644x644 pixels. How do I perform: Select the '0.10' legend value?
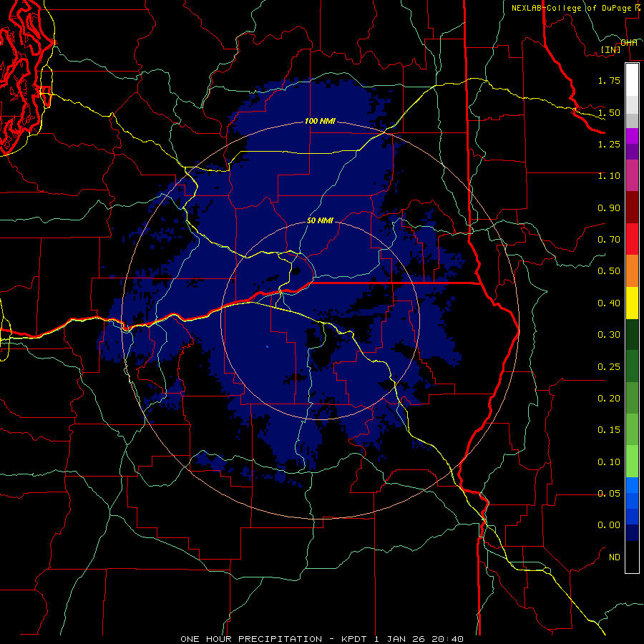click(x=609, y=462)
